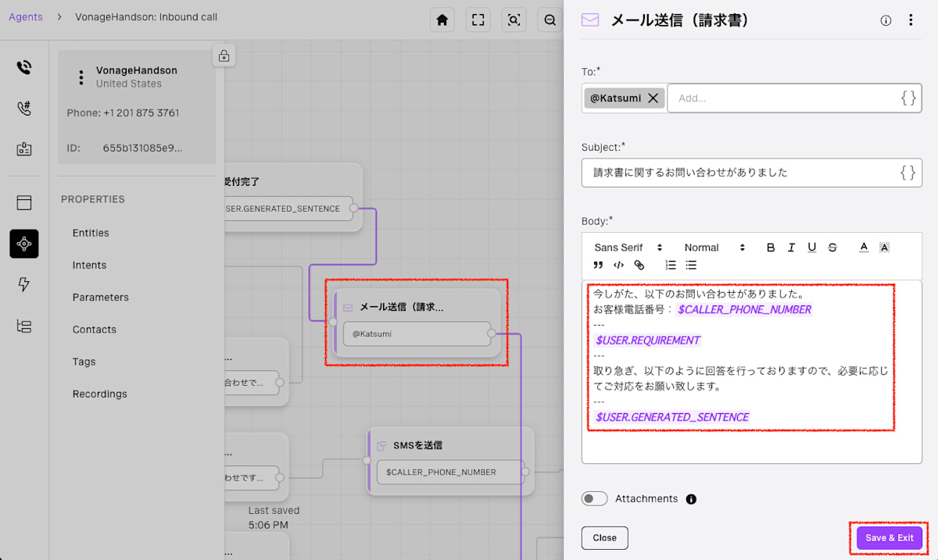The image size is (938, 560).
Task: Open the phone numbers icon in left sidebar
Action: [x=24, y=109]
